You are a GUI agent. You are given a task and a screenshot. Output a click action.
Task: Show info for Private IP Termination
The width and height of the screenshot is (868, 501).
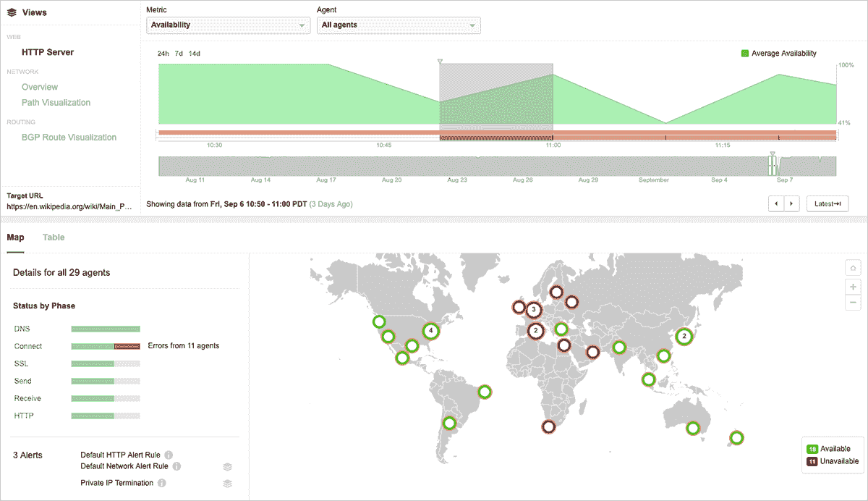(162, 483)
